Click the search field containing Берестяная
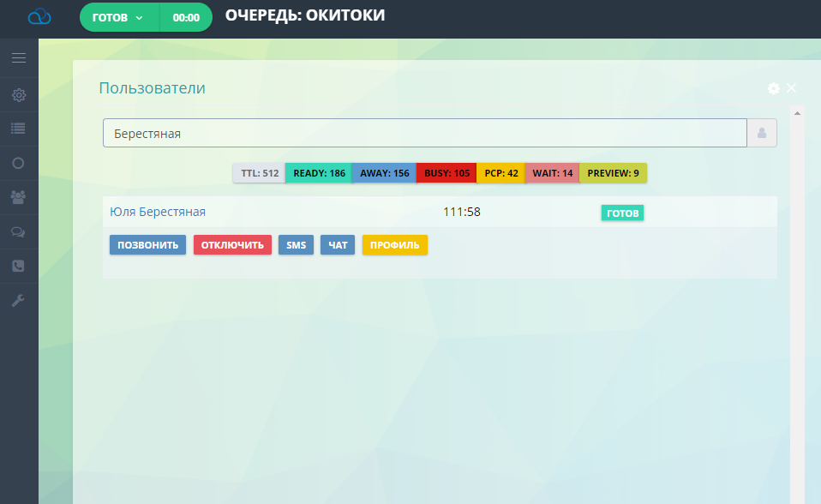 424,133
